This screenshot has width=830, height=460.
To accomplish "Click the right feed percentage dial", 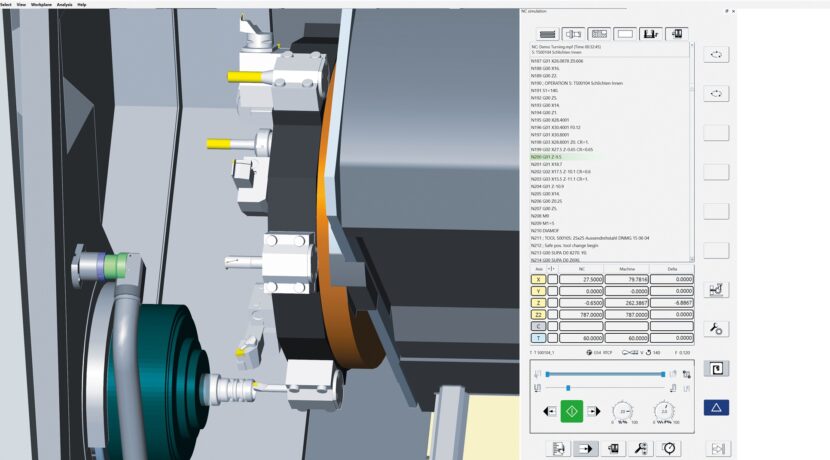I will (x=664, y=411).
